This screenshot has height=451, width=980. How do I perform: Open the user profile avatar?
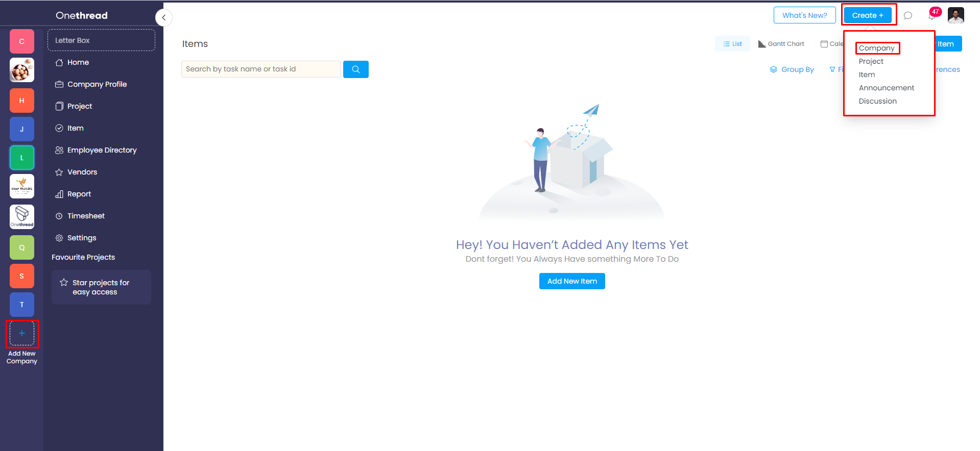pyautogui.click(x=955, y=15)
